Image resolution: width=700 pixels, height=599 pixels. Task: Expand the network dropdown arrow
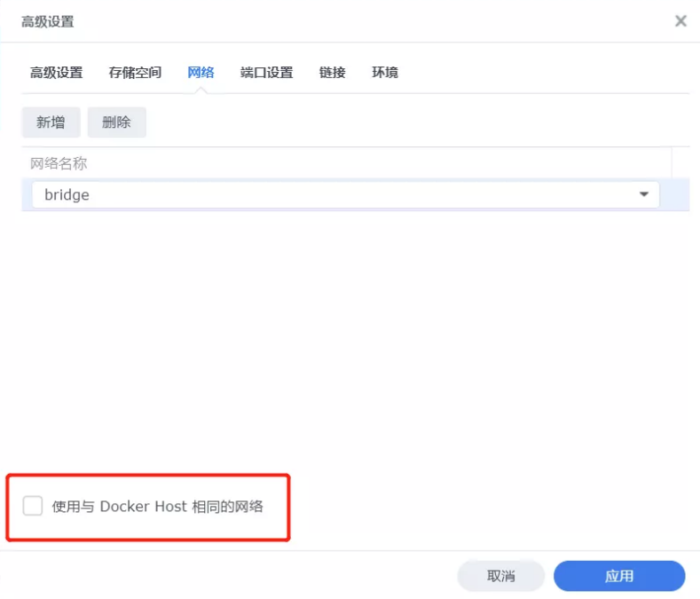(x=644, y=195)
